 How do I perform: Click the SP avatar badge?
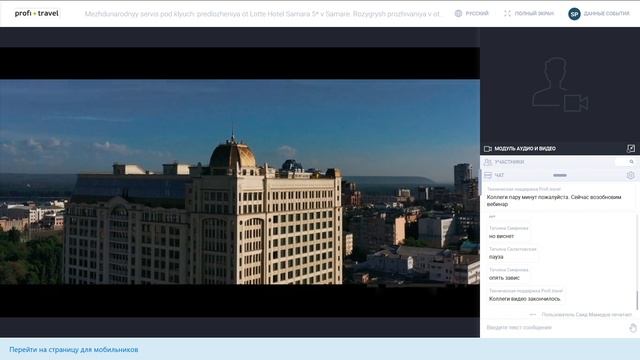[x=574, y=14]
